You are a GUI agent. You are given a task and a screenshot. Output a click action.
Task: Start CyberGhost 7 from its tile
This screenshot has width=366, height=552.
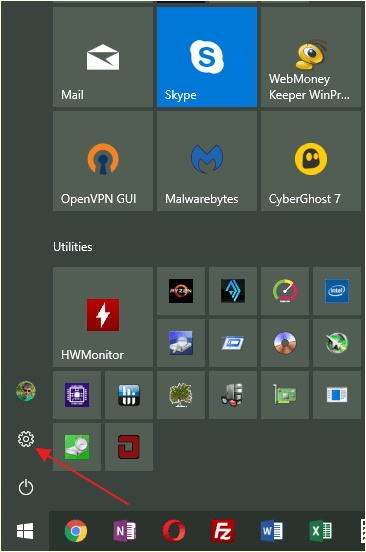point(311,161)
